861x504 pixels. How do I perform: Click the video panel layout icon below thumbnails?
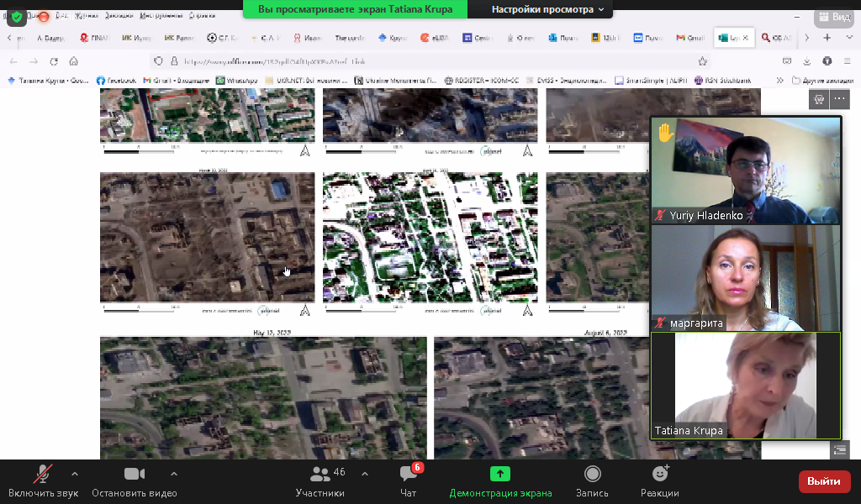pos(840,449)
